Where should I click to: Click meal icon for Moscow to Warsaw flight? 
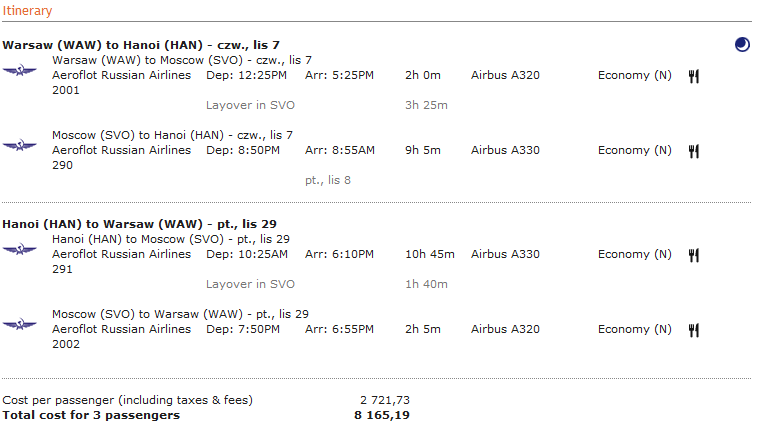pyautogui.click(x=694, y=330)
